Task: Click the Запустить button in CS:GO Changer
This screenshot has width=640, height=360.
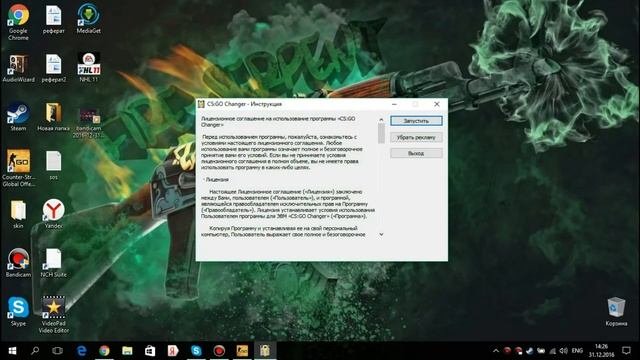Action: 416,121
